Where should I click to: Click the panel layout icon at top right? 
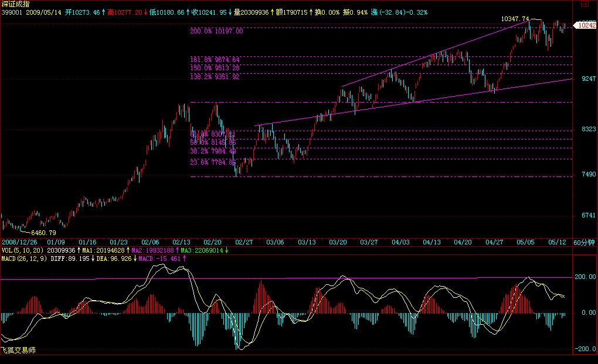[x=585, y=4]
